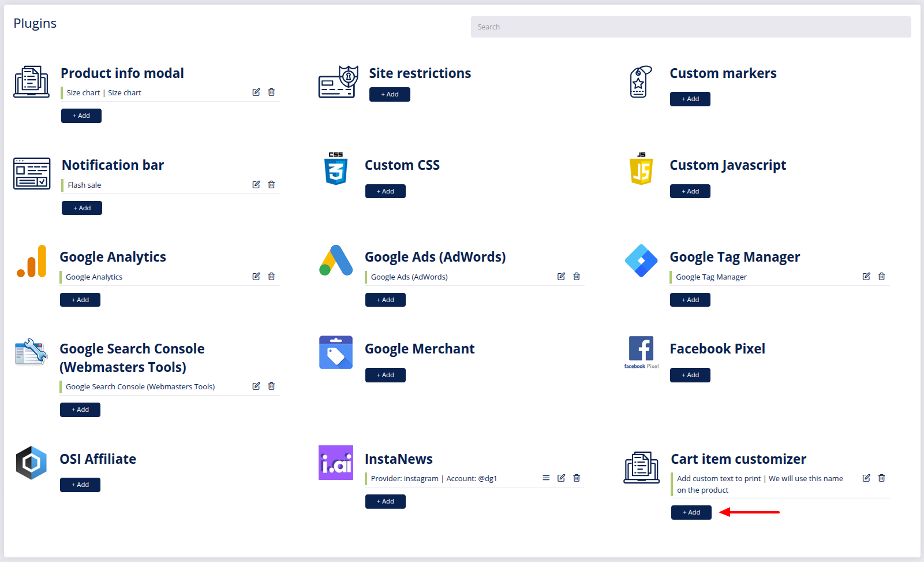
Task: Edit the Google Search Console entry
Action: click(x=256, y=386)
